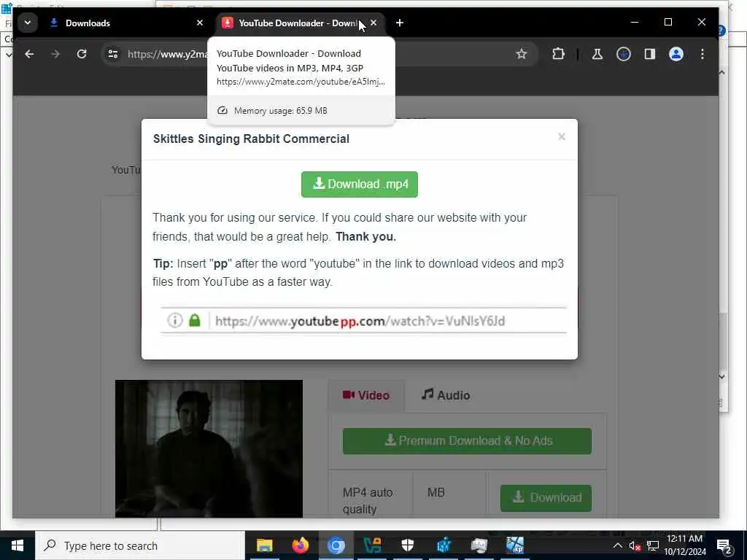Switch to the Audio tab

446,395
